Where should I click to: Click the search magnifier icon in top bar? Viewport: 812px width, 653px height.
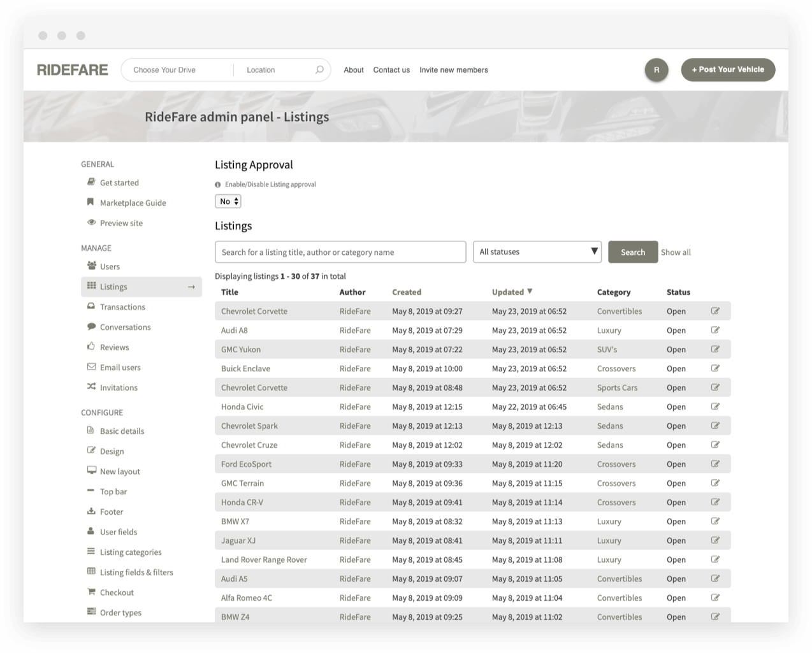319,70
